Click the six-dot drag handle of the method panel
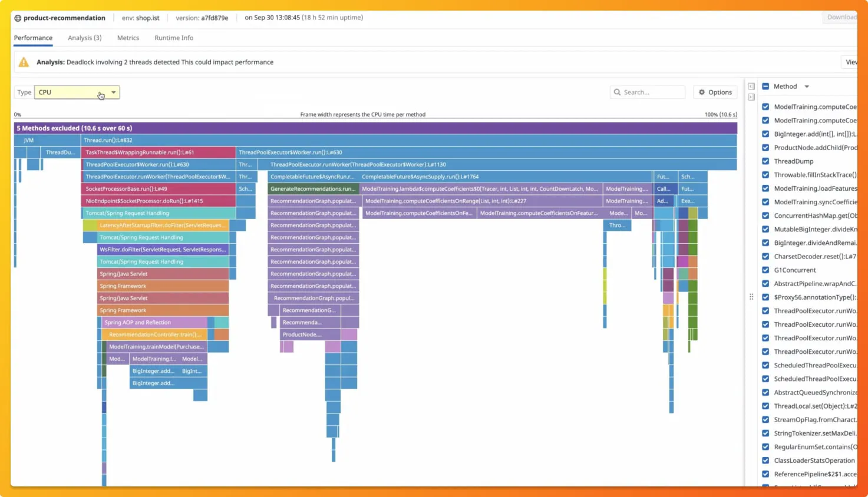The width and height of the screenshot is (868, 497). (x=751, y=297)
